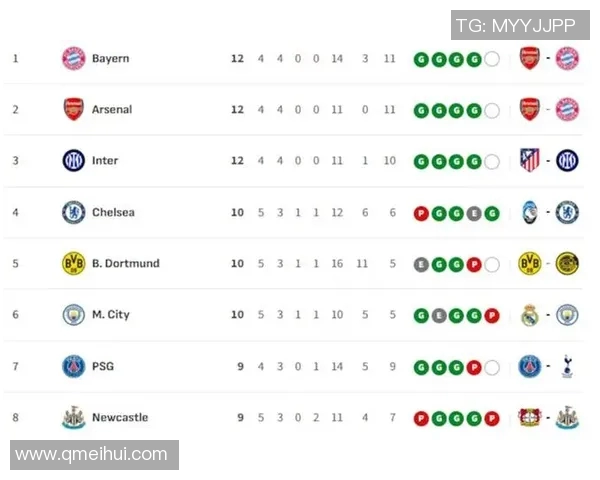Open the B. Dortmund team name link

tap(125, 263)
